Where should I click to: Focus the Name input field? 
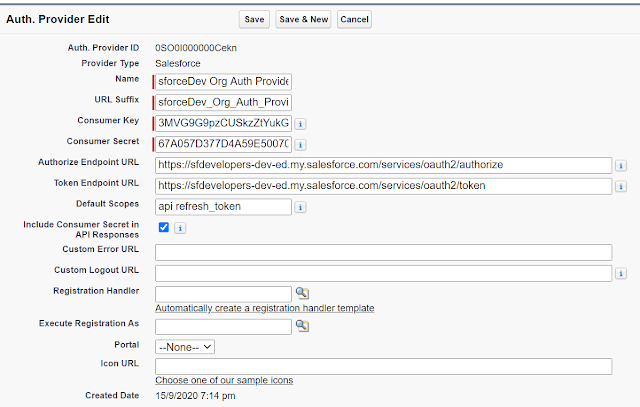coord(223,81)
